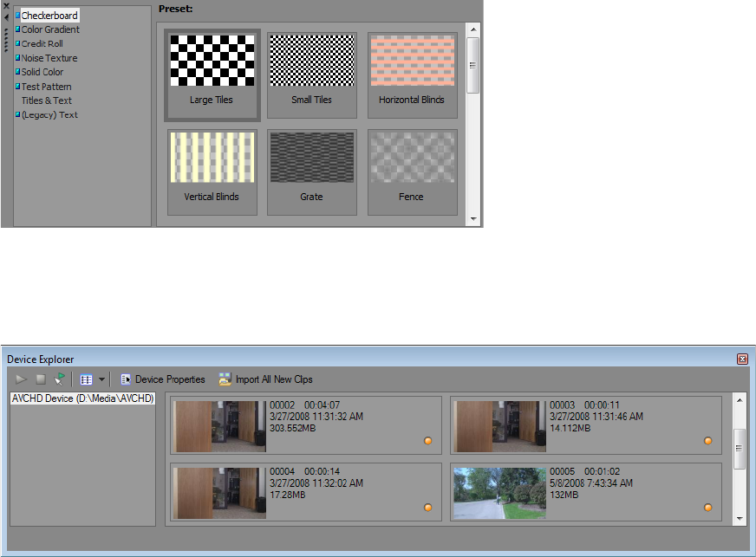Image resolution: width=756 pixels, height=557 pixels.
Task: Toggle the Auto Preview icon with green flag
Action: [x=59, y=379]
